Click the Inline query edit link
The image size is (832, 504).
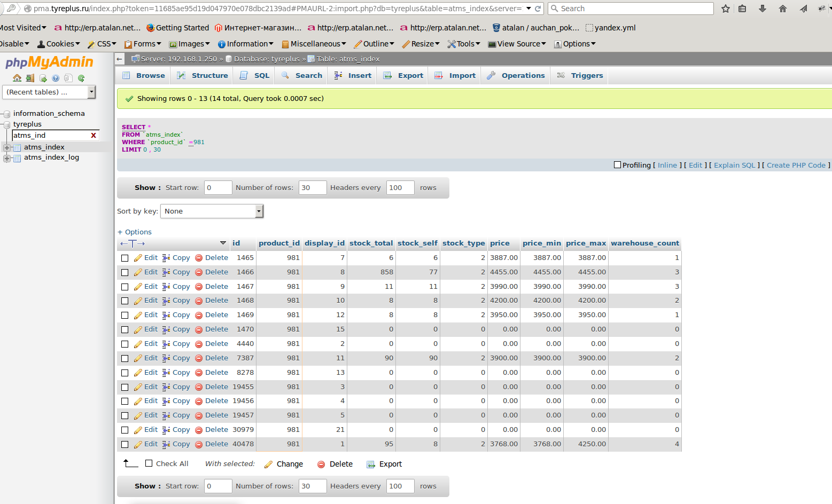click(x=667, y=166)
